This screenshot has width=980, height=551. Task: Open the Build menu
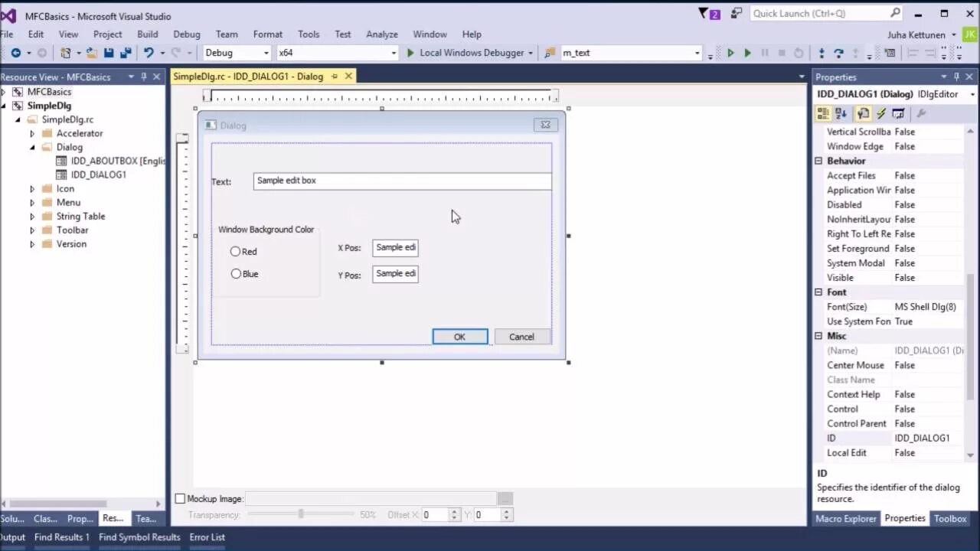click(148, 34)
